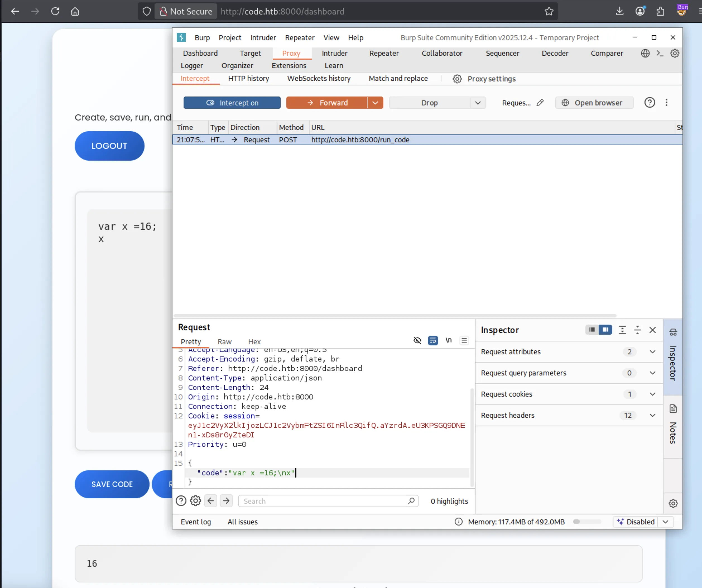Click the pencil edit icon beside Reques...
Image resolution: width=702 pixels, height=588 pixels.
pyautogui.click(x=540, y=103)
